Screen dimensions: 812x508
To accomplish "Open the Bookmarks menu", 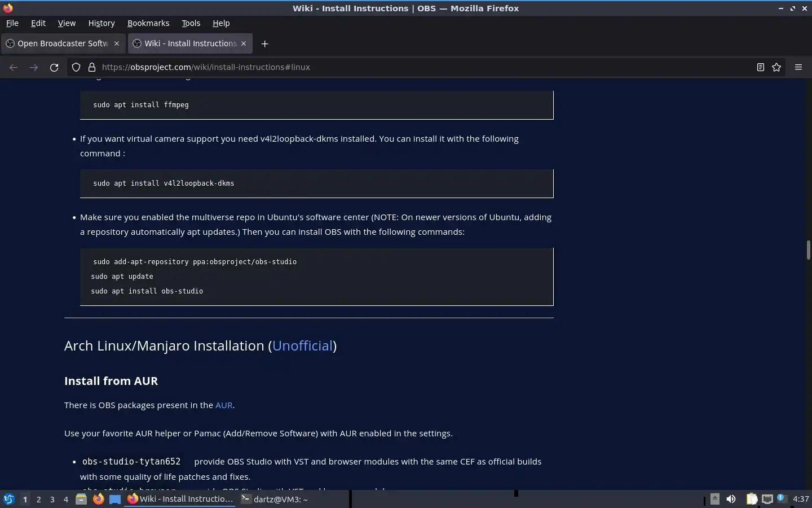I will pyautogui.click(x=148, y=23).
